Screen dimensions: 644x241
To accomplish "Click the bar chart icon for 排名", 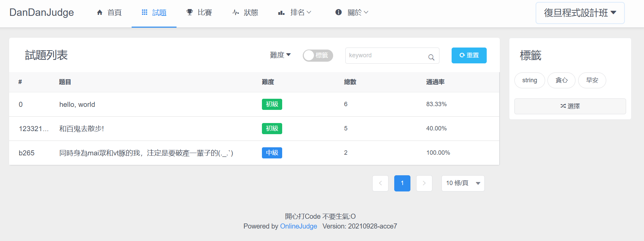I will tap(281, 13).
